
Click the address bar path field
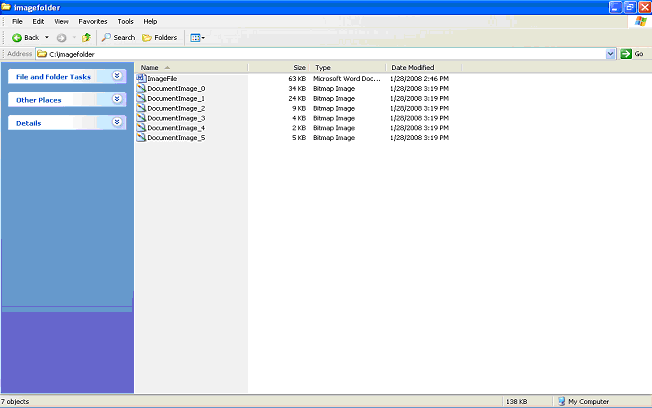click(320, 54)
